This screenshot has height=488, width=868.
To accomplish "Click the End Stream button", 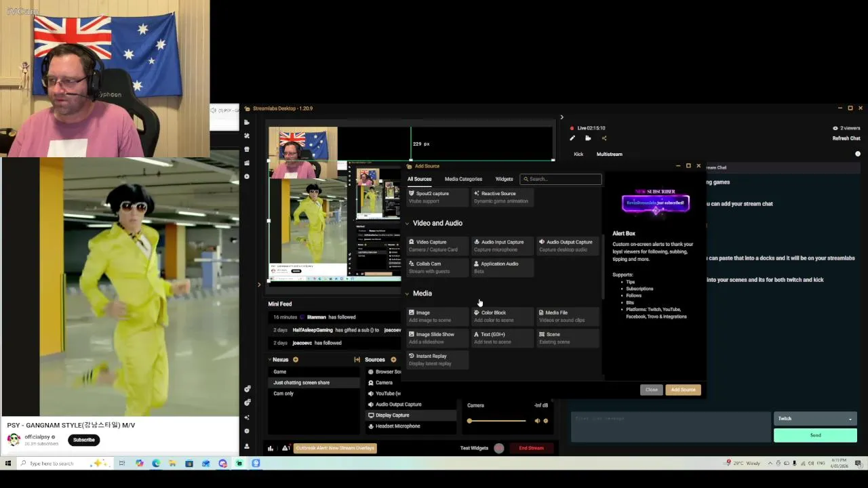I will pos(531,448).
